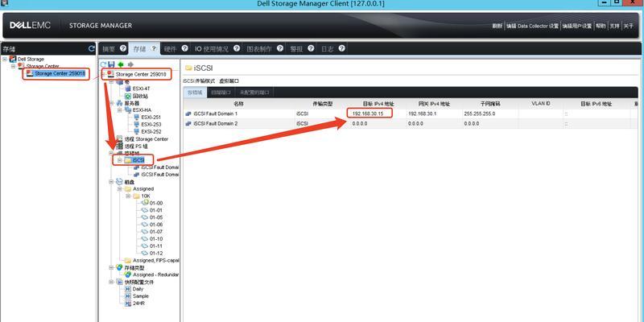Screen dimensions: 644x322
Task: Switch to the 图表制作 tab
Action: click(259, 49)
